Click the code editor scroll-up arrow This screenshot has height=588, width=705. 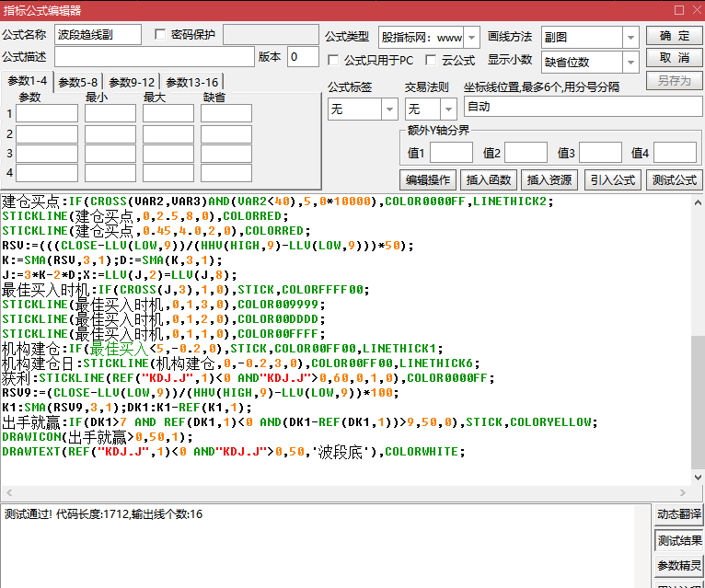click(x=698, y=202)
